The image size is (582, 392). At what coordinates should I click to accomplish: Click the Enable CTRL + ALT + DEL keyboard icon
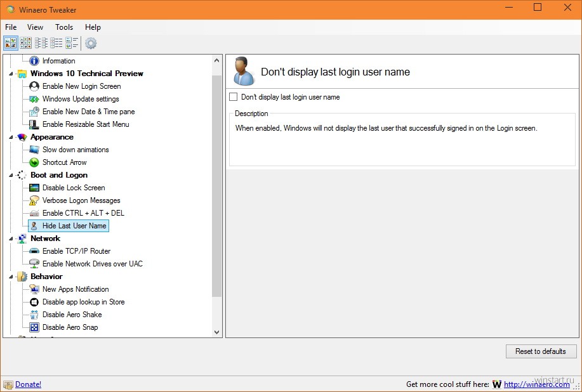[34, 213]
